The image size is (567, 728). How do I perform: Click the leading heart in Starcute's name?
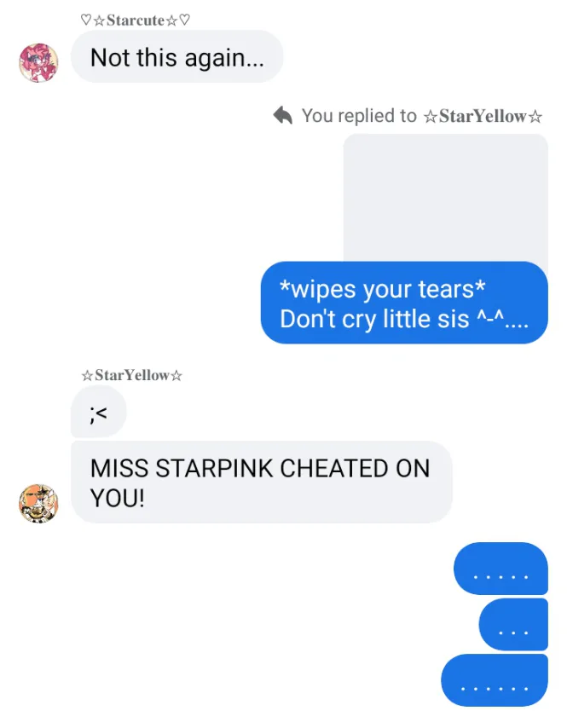(x=86, y=20)
